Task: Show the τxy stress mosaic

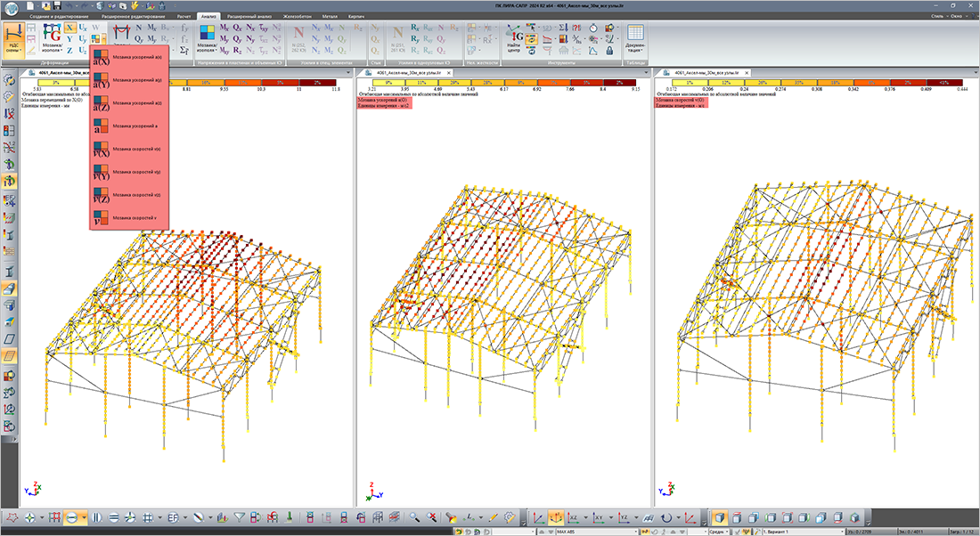Action: [x=264, y=28]
